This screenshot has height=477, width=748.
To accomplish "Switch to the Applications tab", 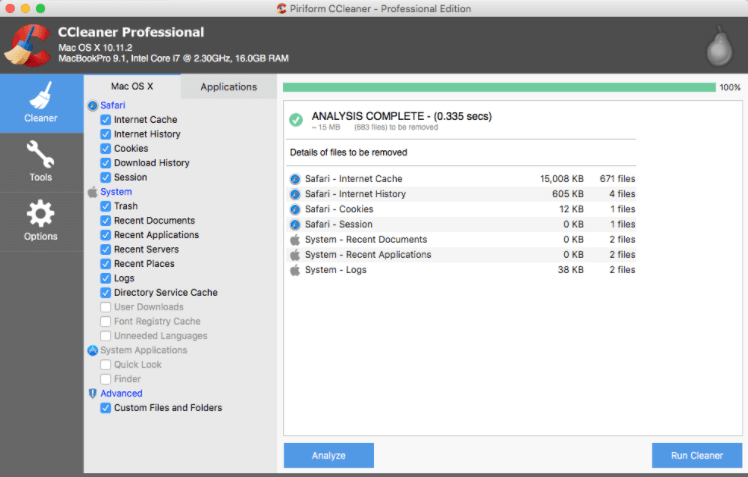I will click(229, 87).
